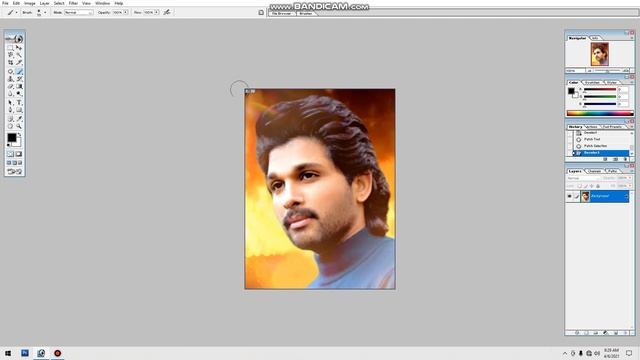Open the tool preset picker arrow
This screenshot has height=360, width=640.
pos(16,13)
